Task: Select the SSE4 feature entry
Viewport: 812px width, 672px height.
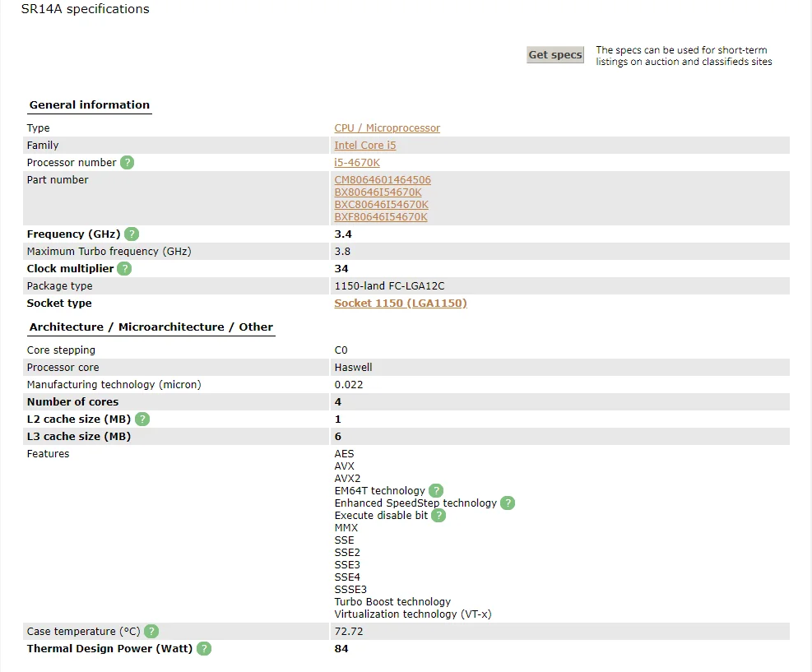Action: pyautogui.click(x=347, y=577)
